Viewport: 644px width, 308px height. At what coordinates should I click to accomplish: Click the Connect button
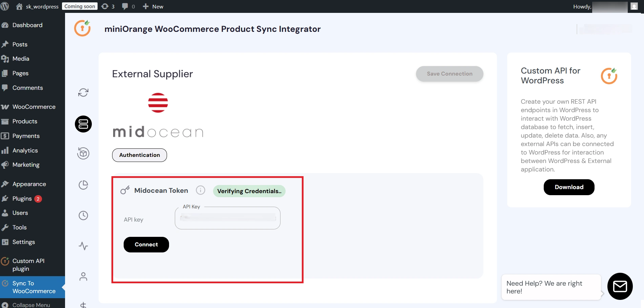tap(146, 245)
